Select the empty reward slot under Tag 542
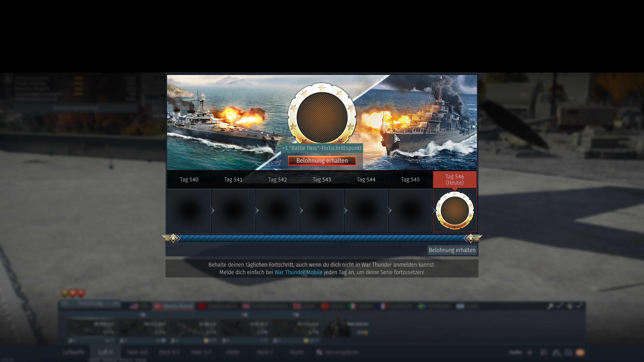This screenshot has height=362, width=644. (x=278, y=211)
